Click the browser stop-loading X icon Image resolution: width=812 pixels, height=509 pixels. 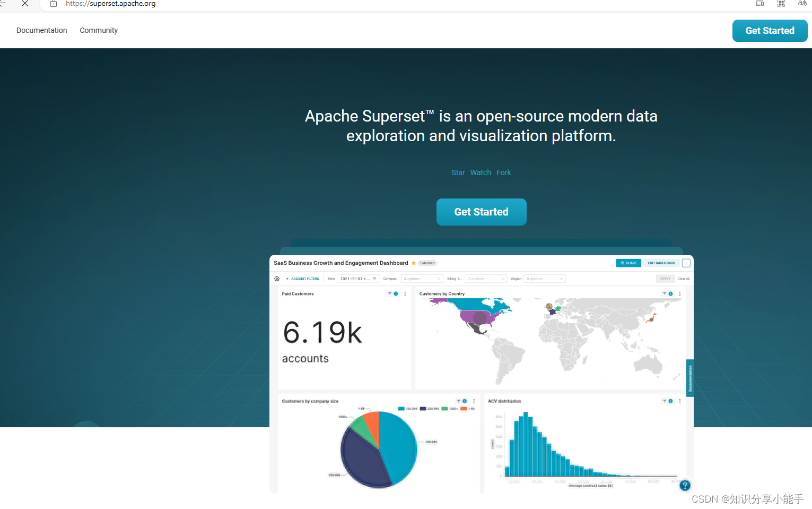click(x=24, y=3)
